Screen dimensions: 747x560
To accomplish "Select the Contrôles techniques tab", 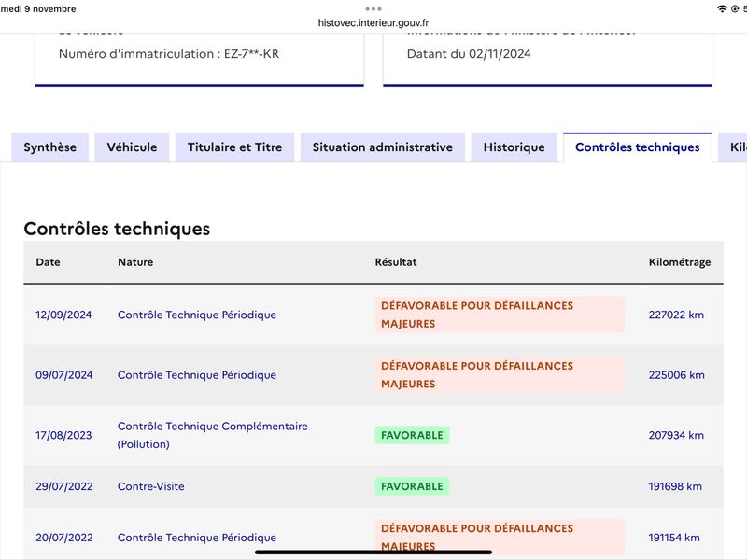I will (638, 147).
